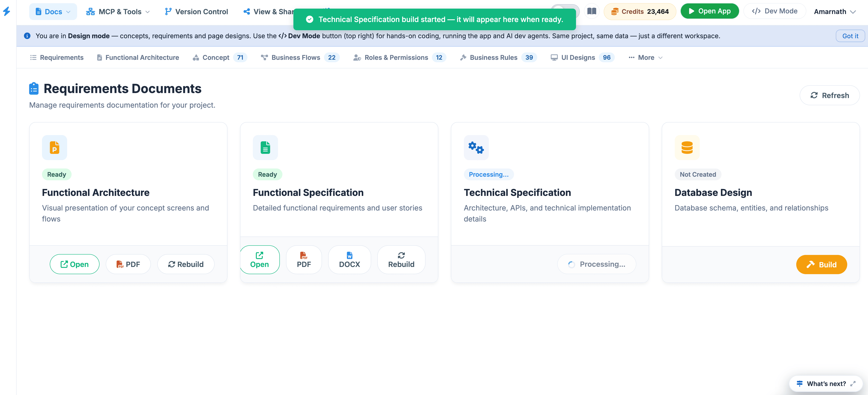The width and height of the screenshot is (868, 395).
Task: Download Functional Specification as PDF
Action: [304, 260]
